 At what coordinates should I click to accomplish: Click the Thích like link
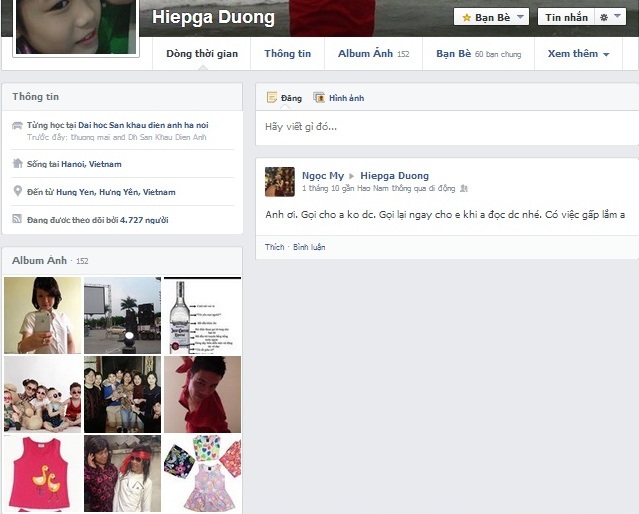pyautogui.click(x=274, y=246)
